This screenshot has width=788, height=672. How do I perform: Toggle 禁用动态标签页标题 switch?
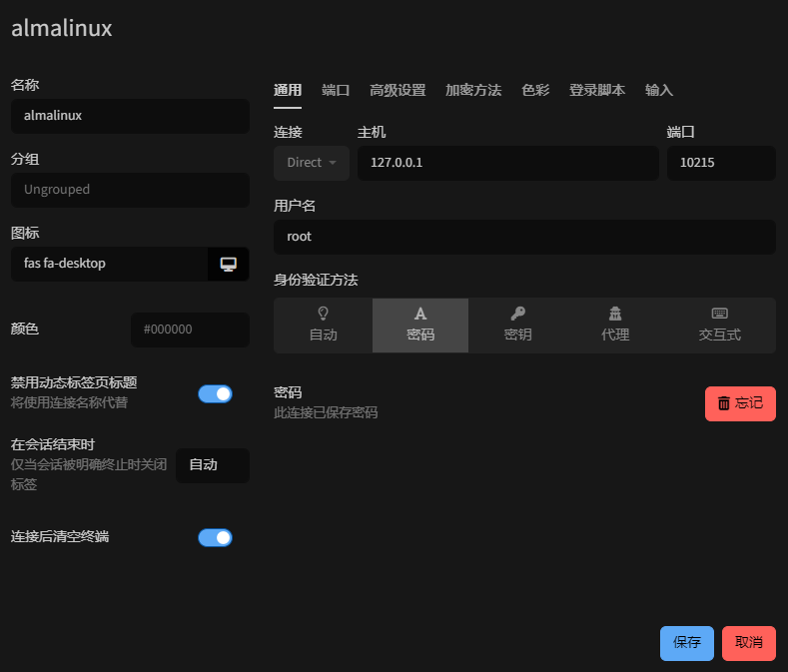[215, 394]
